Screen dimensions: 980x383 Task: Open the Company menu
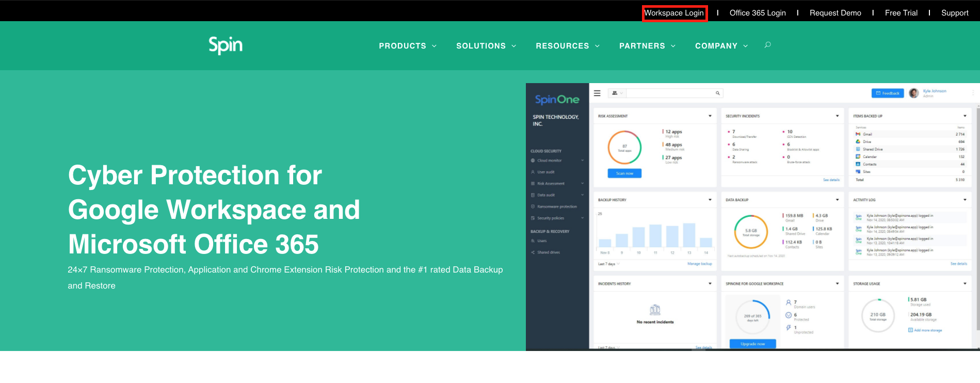(721, 46)
